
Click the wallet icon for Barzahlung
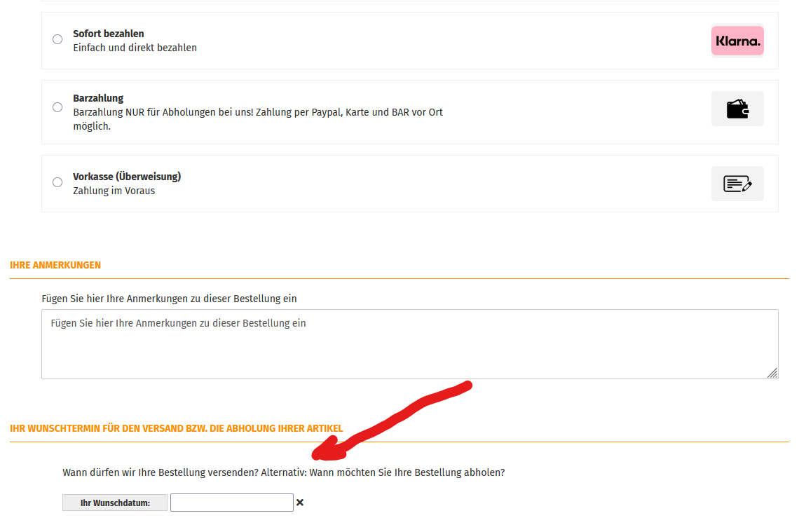click(x=737, y=109)
